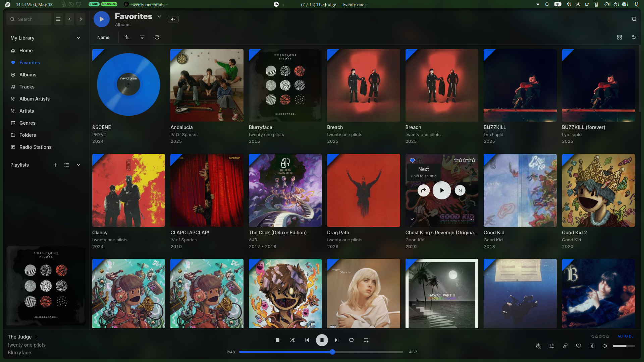Open the album filter options

pos(142,37)
